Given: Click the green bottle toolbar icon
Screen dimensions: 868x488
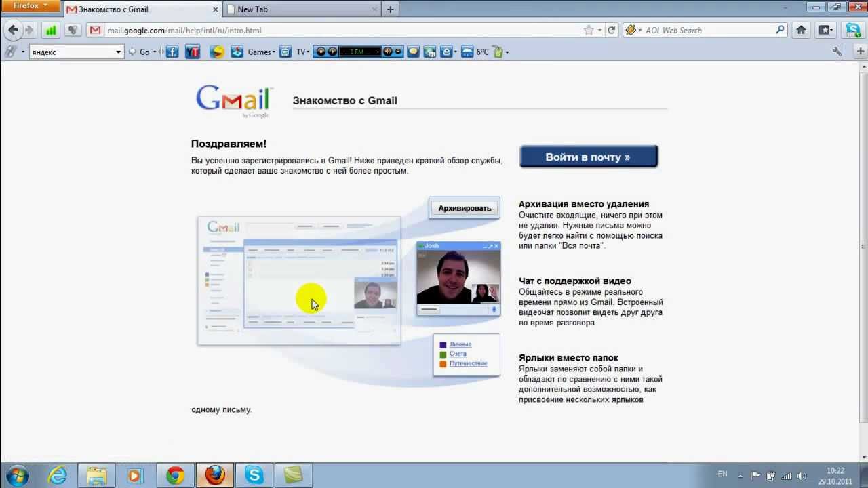Looking at the screenshot, I should [x=497, y=52].
